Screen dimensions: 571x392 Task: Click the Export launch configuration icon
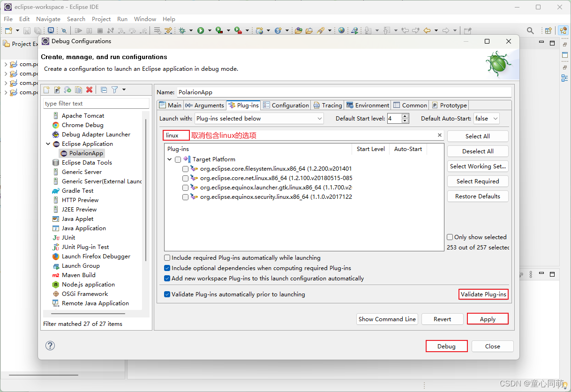pyautogui.click(x=68, y=90)
